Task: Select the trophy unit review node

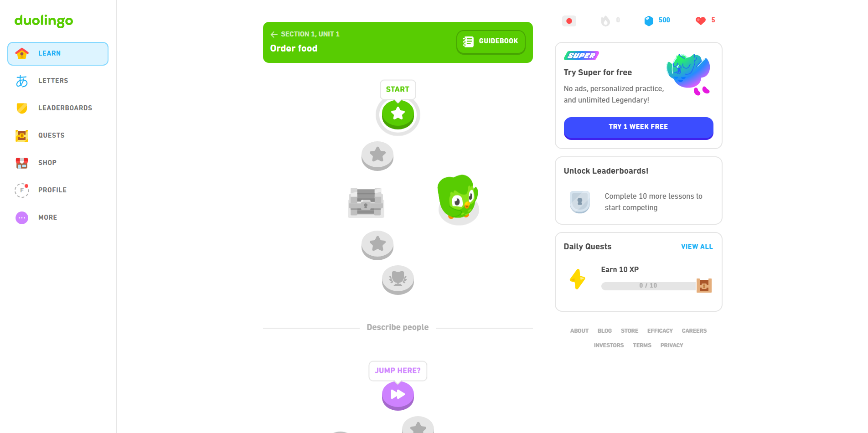Action: [x=398, y=280]
